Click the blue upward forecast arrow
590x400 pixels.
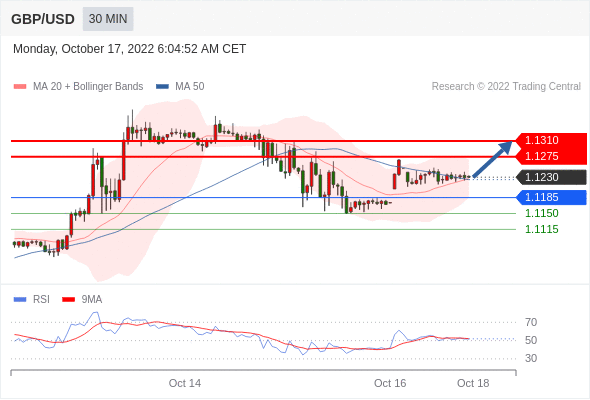click(x=493, y=158)
